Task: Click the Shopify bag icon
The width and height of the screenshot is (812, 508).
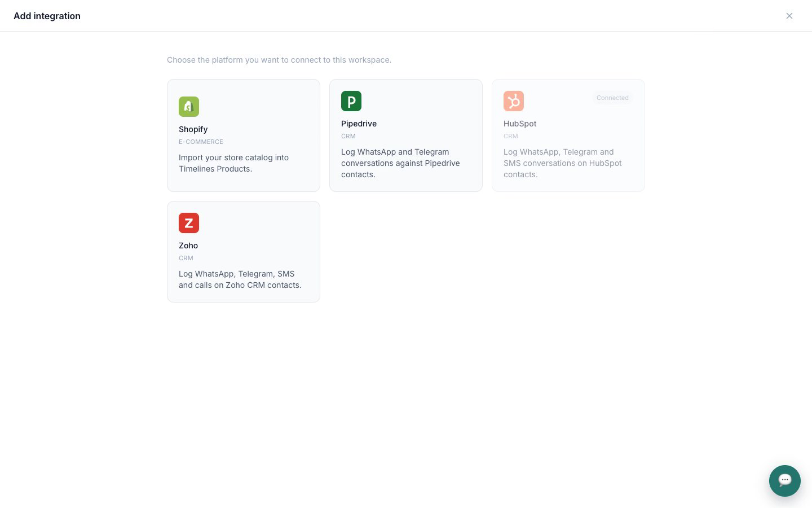Action: point(189,107)
